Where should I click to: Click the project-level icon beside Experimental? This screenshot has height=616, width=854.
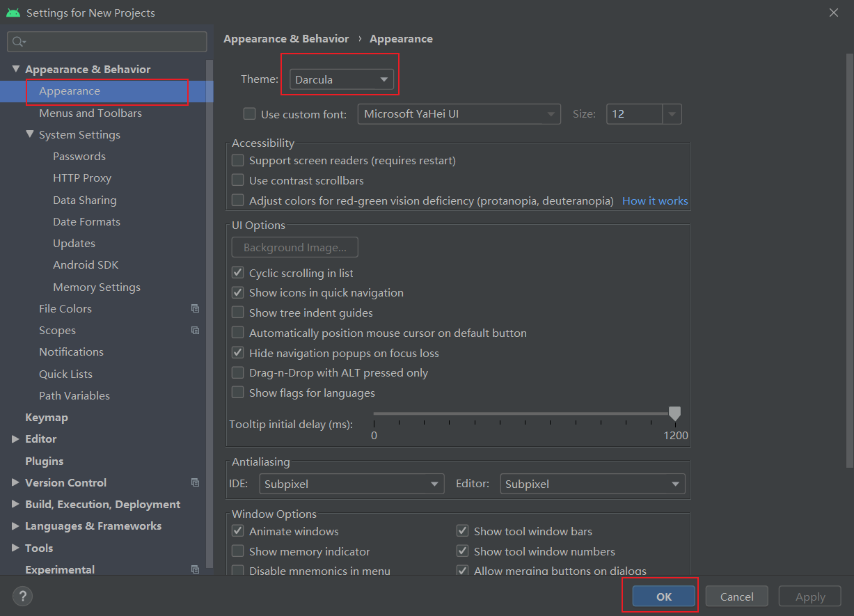[195, 569]
